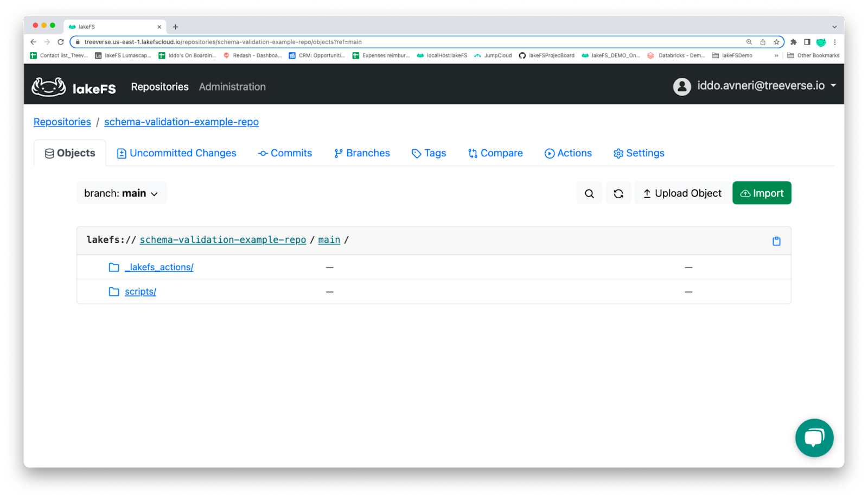Screen dimensions: 868x499
Task: Select the lakeFS browser tab
Action: click(x=115, y=27)
